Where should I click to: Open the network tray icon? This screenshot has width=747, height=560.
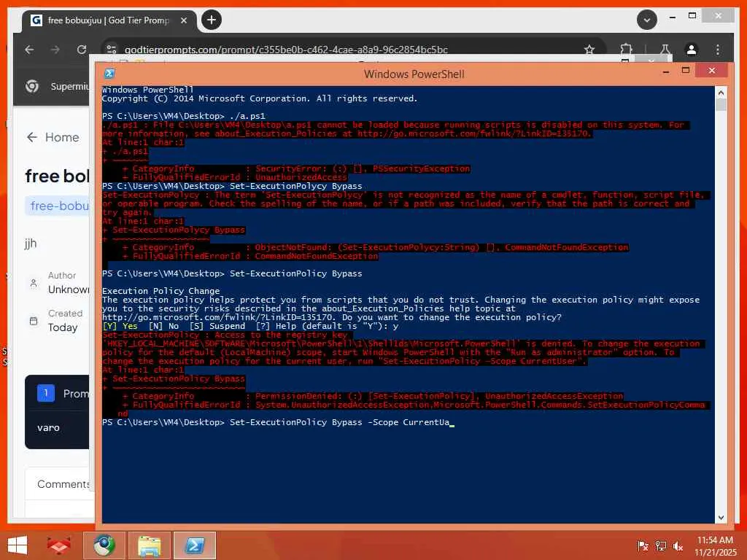(660, 546)
